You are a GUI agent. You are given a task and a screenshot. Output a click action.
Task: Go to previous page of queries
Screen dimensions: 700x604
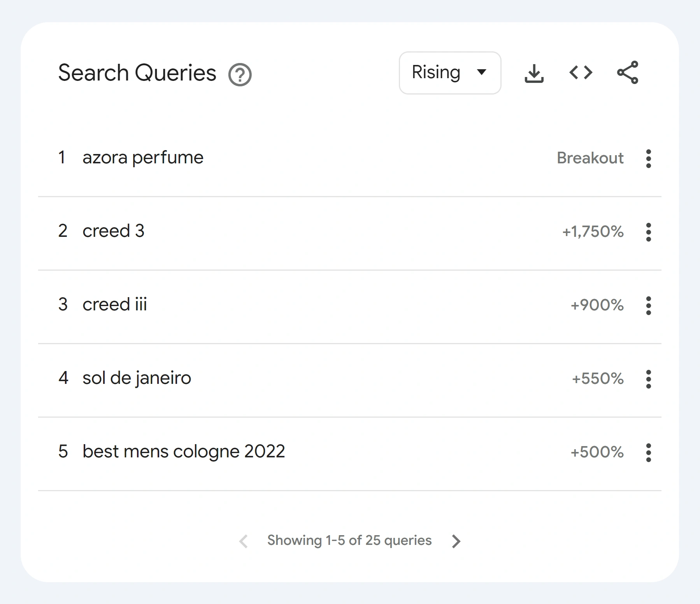tap(244, 541)
